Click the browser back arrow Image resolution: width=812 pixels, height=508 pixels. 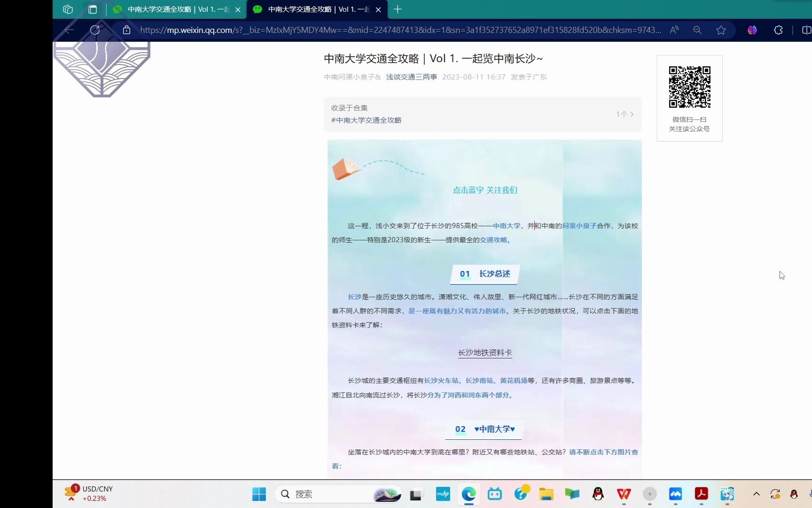(x=70, y=30)
